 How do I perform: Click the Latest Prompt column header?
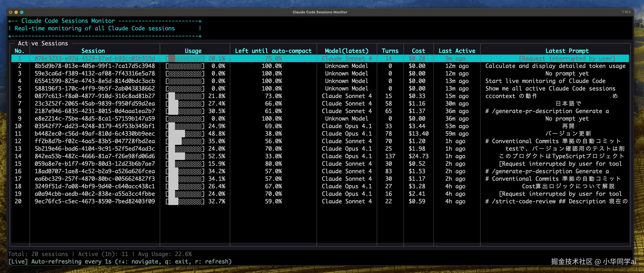[567, 51]
